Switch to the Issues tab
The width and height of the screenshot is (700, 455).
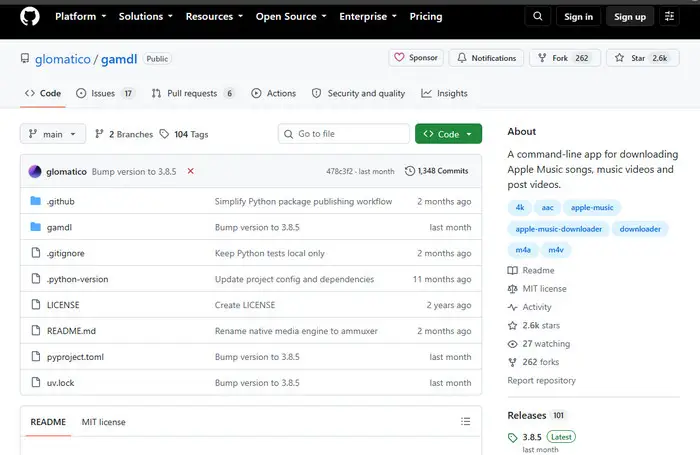coord(106,93)
